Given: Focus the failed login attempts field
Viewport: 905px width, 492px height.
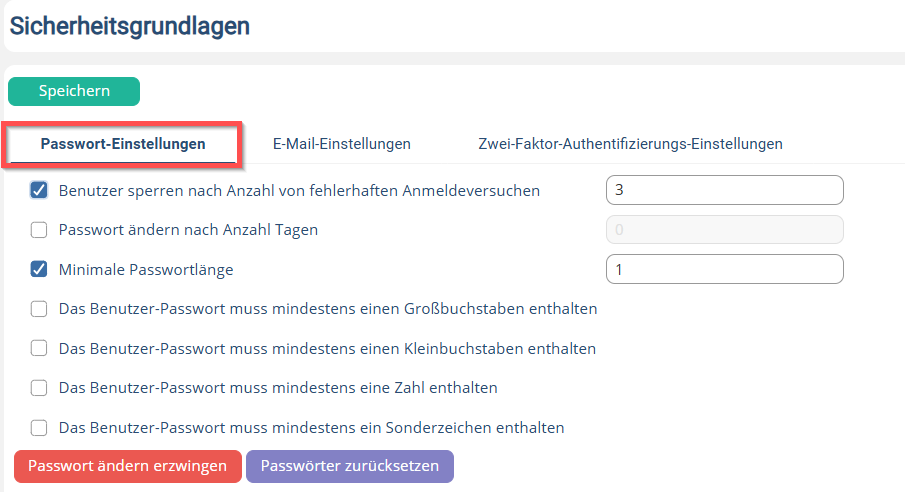Looking at the screenshot, I should point(724,190).
